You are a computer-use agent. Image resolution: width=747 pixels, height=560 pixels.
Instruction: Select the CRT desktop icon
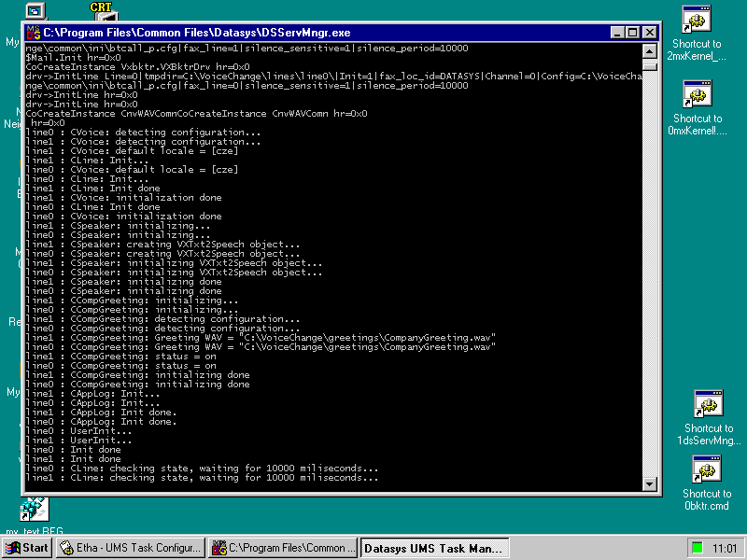(104, 11)
